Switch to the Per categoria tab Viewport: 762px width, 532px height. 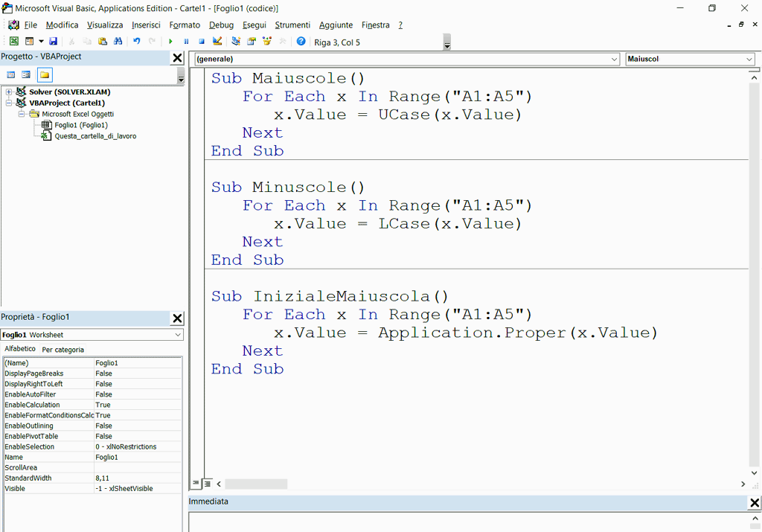(x=63, y=349)
